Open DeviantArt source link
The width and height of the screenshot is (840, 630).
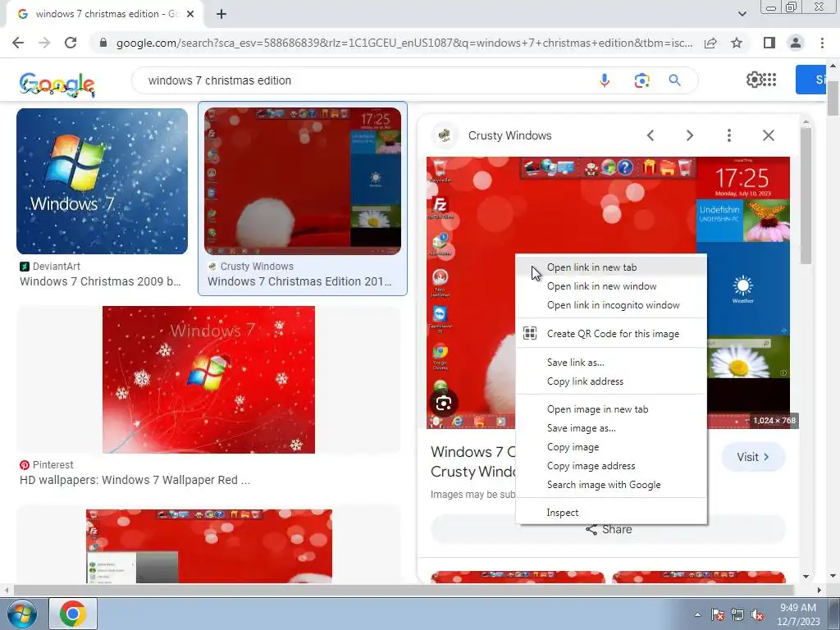point(50,267)
